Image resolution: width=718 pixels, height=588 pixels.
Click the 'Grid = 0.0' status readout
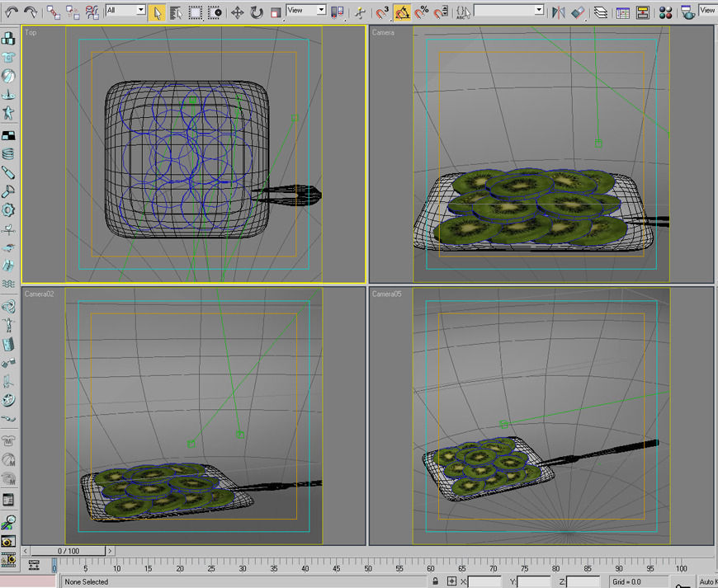pos(626,581)
